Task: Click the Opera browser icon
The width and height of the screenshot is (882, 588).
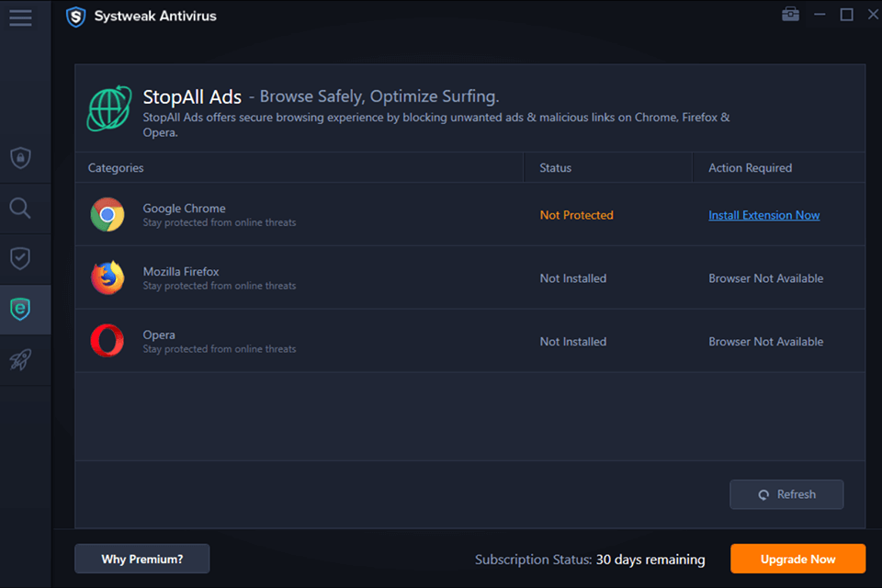Action: tap(107, 341)
